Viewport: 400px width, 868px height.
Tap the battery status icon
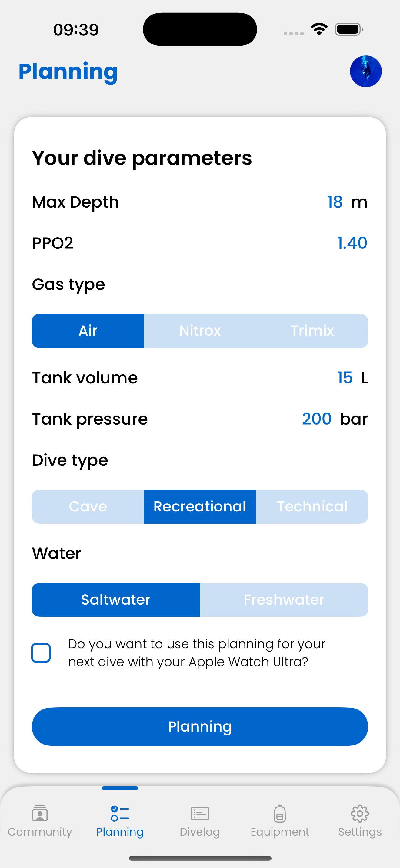pyautogui.click(x=349, y=29)
